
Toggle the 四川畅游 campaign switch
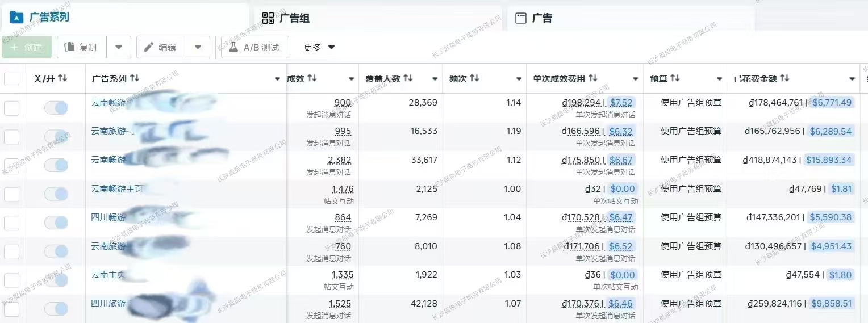click(56, 223)
